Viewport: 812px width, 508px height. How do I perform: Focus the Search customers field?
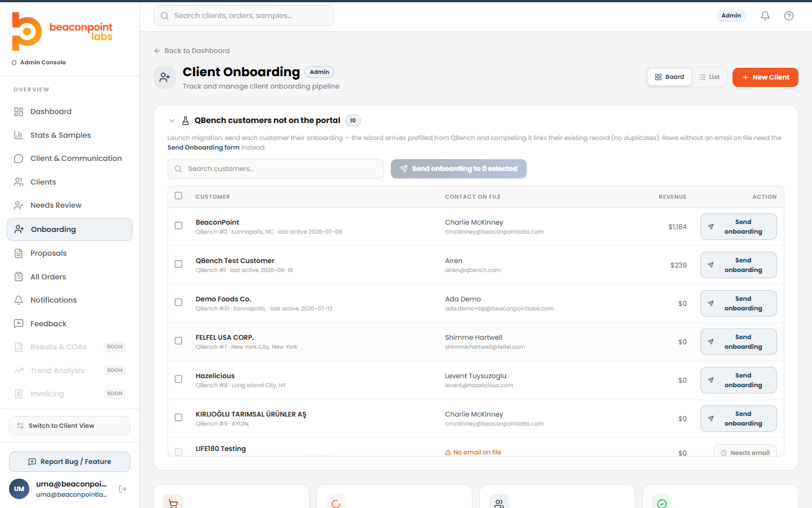click(276, 169)
